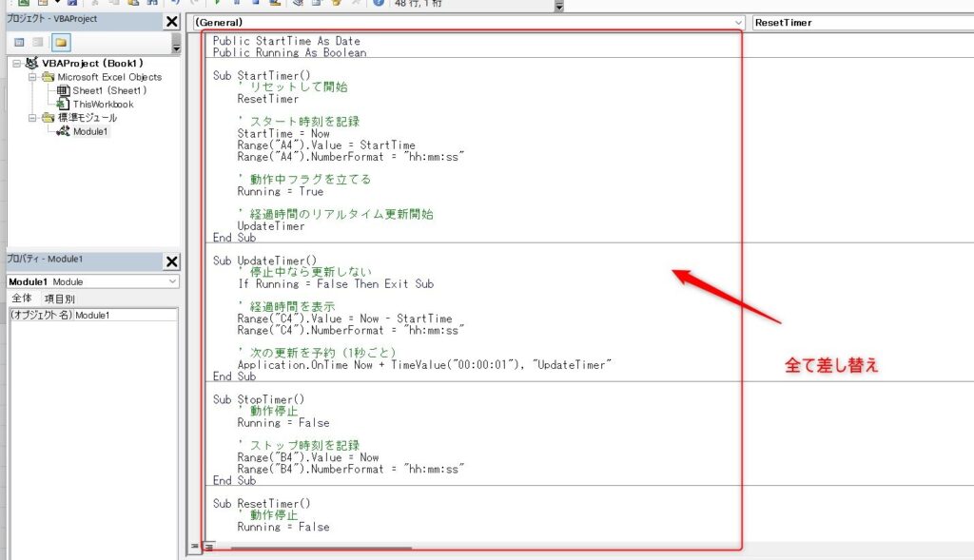Click the comment '動作中フラグを立てる'
The height and width of the screenshot is (560, 974).
pos(304,180)
